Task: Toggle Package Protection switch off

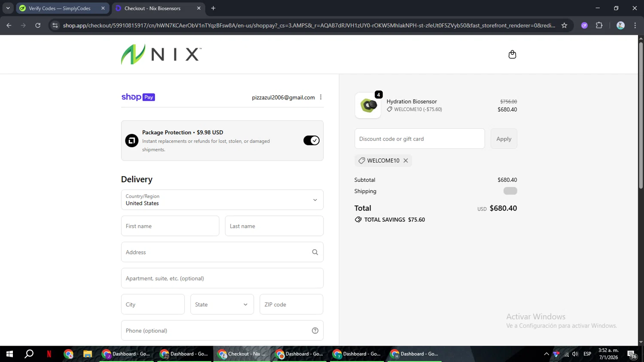Action: [311, 141]
